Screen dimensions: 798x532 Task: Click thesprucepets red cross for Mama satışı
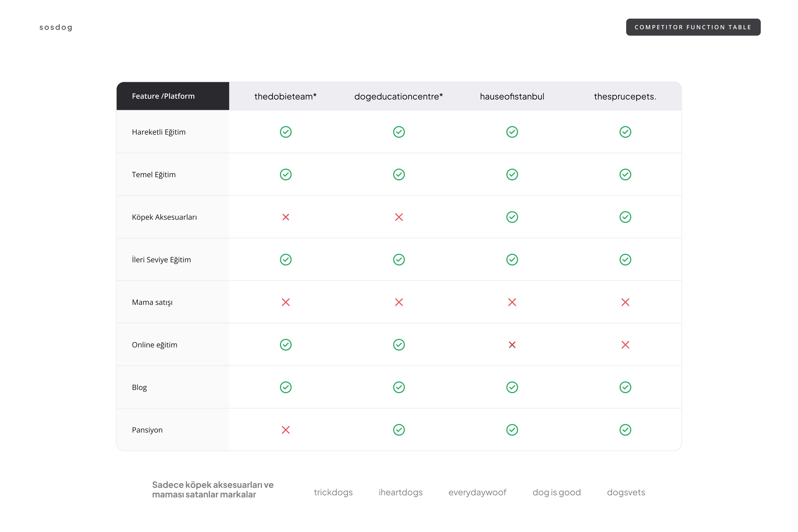625,302
